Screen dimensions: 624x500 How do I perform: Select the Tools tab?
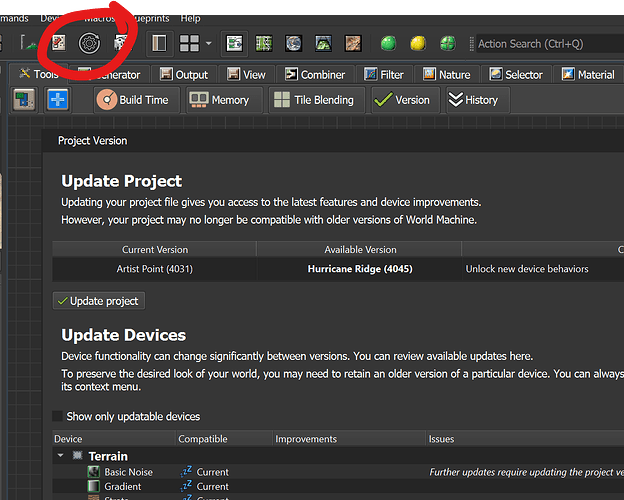pos(39,74)
